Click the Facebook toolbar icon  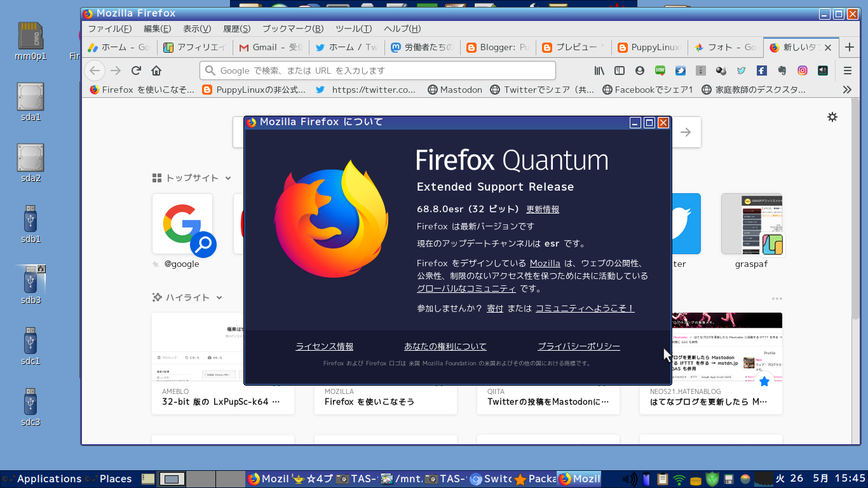click(x=762, y=71)
